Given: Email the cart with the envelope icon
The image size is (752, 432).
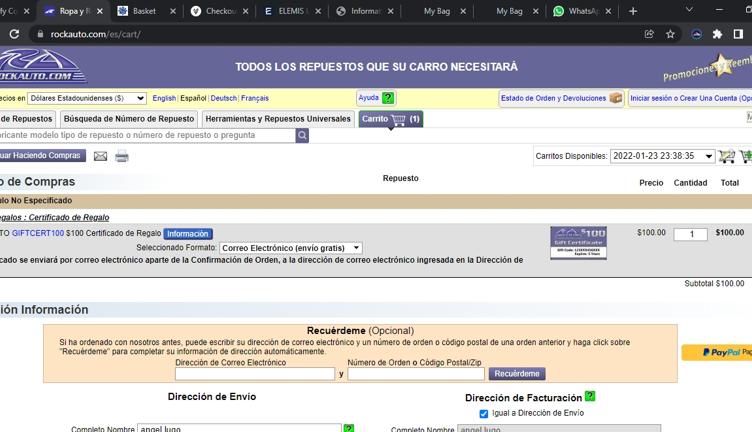Looking at the screenshot, I should [100, 156].
